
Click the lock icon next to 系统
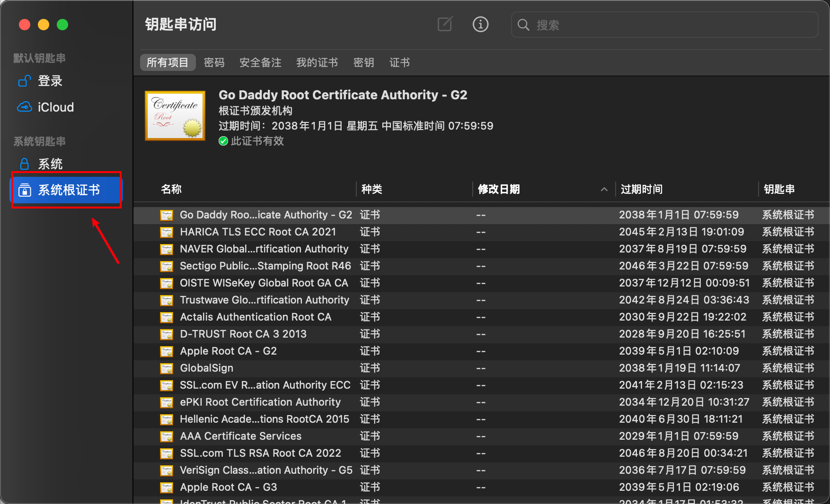point(25,164)
